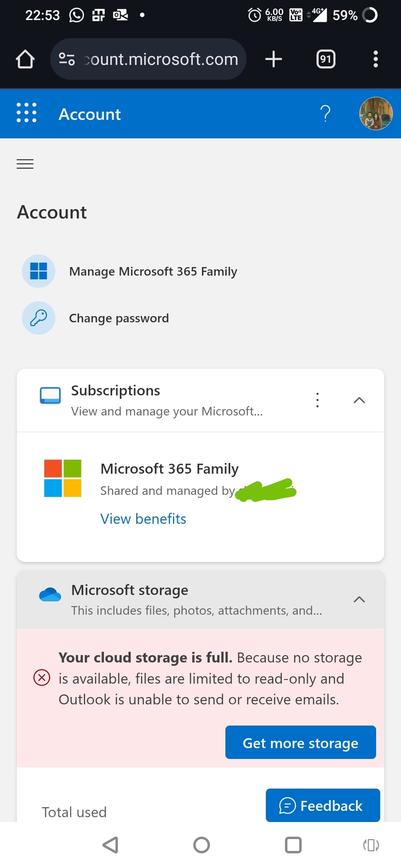Open the browser tab switcher showing 91
Viewport: 401px width, 868px height.
coord(325,59)
